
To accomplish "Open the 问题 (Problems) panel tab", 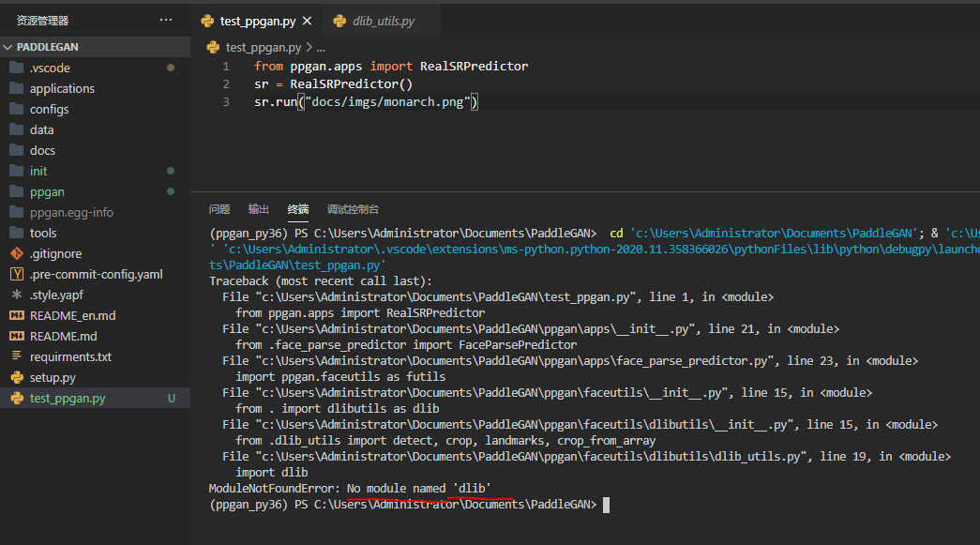I will click(x=219, y=209).
